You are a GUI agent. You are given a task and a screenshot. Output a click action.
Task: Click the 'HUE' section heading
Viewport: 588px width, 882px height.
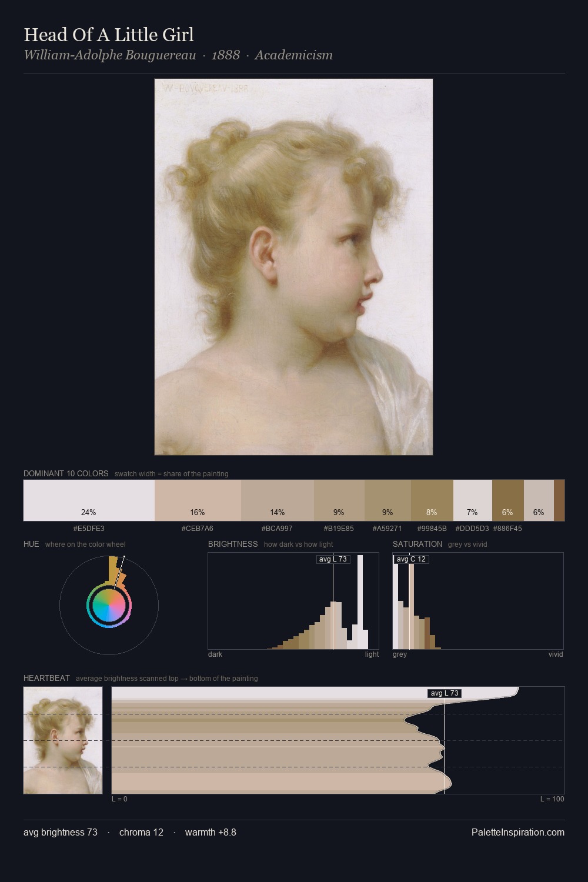(x=31, y=544)
